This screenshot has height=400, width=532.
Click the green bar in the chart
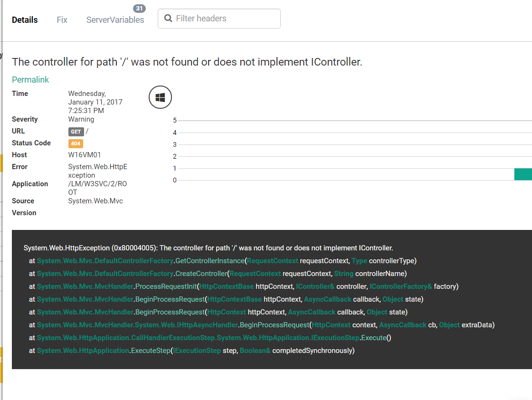(x=523, y=174)
